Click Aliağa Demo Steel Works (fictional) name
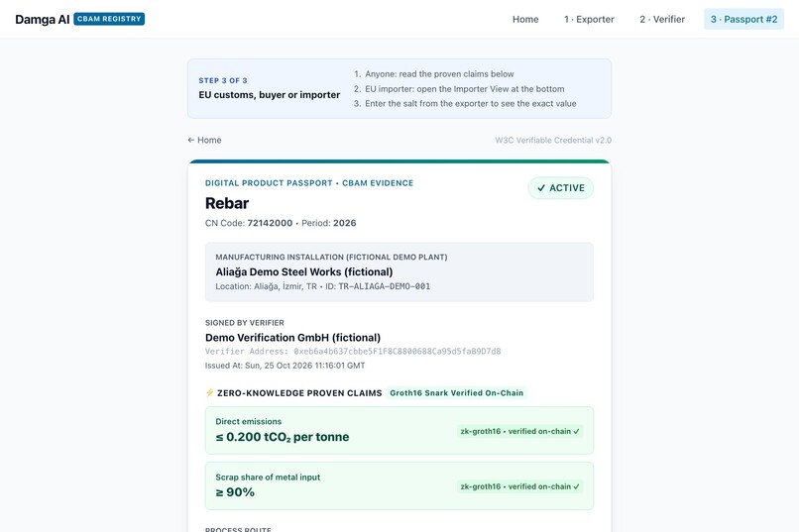799x532 pixels. pos(304,271)
